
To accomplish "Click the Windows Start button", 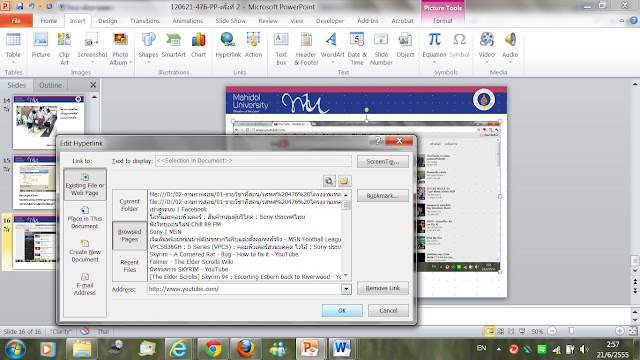I will click(x=15, y=349).
